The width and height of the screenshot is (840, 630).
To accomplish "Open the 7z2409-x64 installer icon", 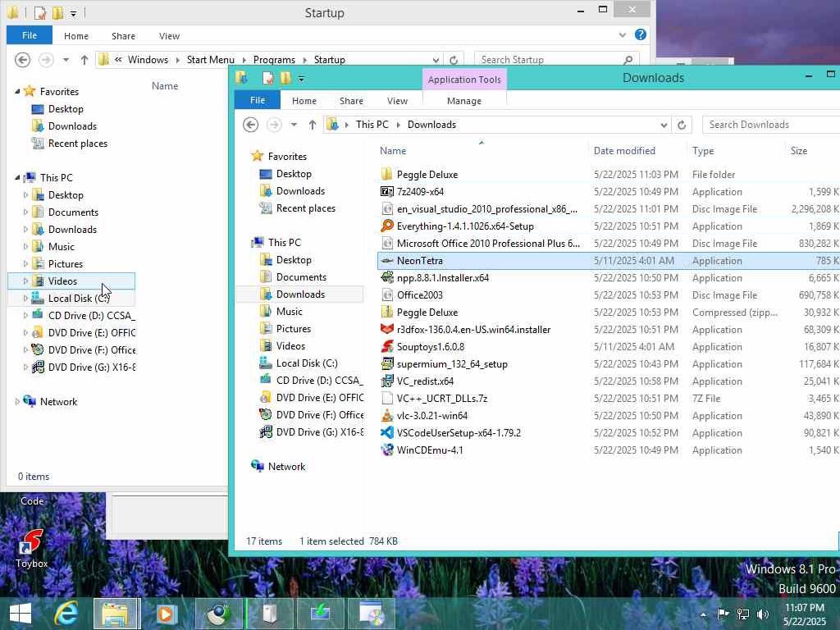I will [x=387, y=191].
